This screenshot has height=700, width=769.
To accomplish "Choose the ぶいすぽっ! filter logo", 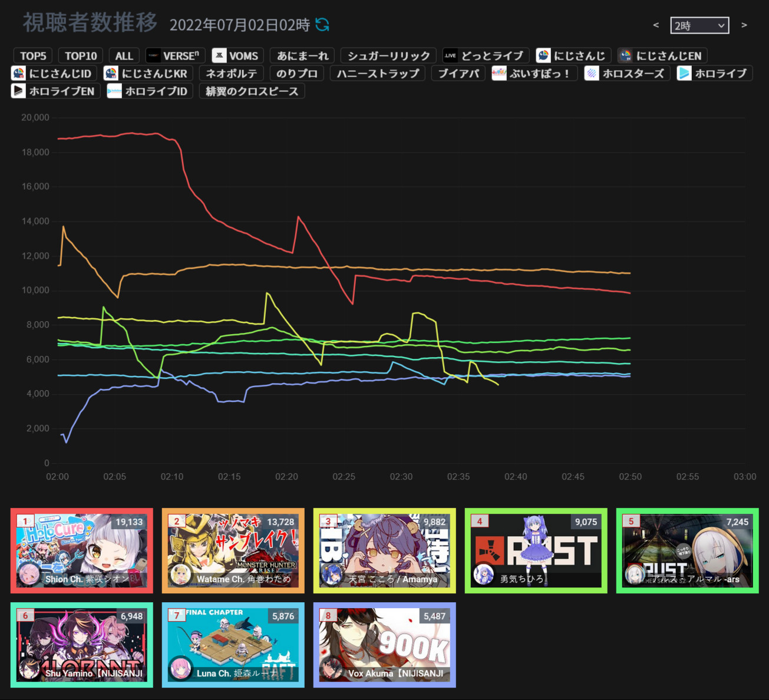I will pos(499,73).
